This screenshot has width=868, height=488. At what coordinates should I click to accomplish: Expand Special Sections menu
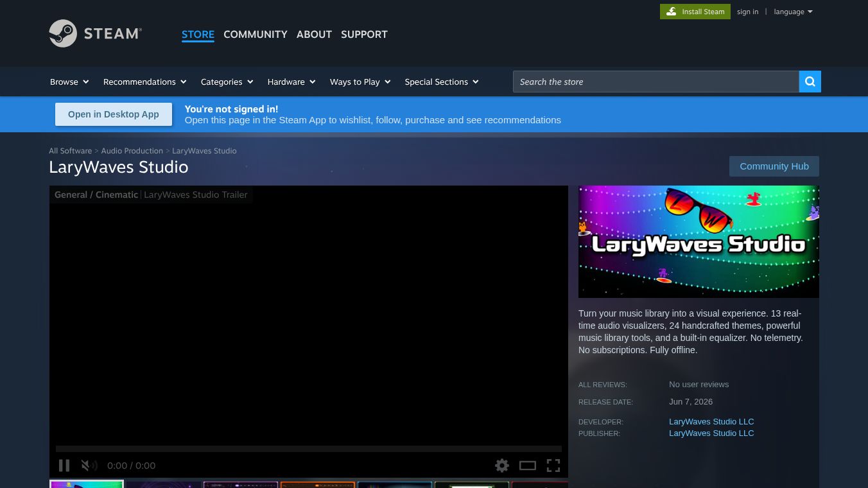click(x=442, y=82)
